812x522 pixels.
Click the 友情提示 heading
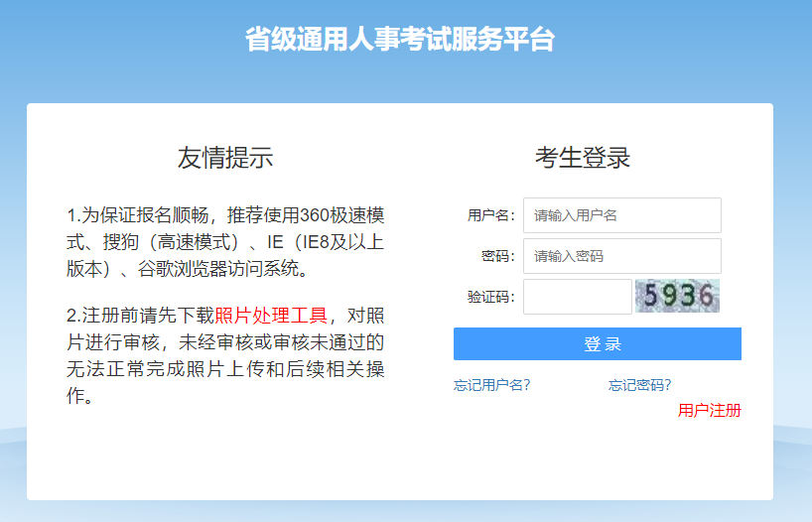pyautogui.click(x=225, y=157)
